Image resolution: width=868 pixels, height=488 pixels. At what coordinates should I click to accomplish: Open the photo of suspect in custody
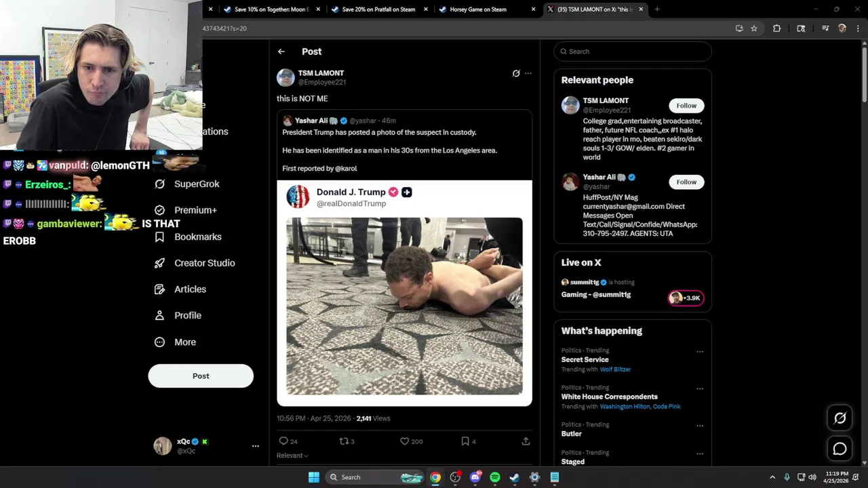[x=404, y=306]
